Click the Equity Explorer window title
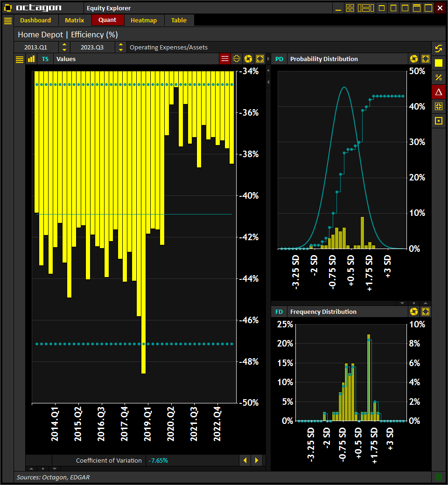This screenshot has height=485, width=448. click(x=109, y=8)
